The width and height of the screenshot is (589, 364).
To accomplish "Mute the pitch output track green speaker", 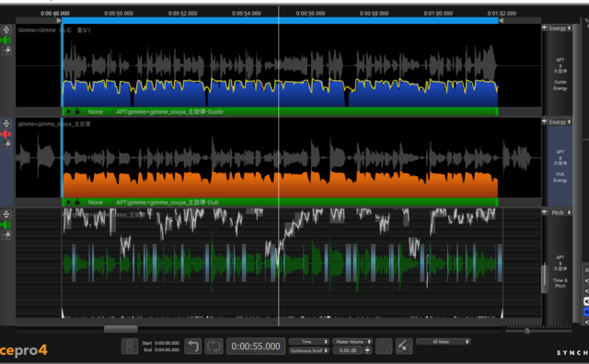I will (6, 224).
